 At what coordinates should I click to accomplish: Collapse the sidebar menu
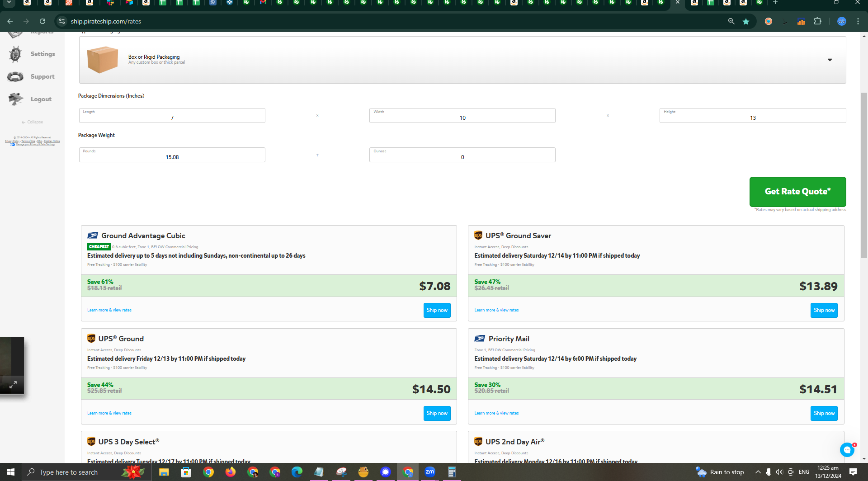click(32, 122)
